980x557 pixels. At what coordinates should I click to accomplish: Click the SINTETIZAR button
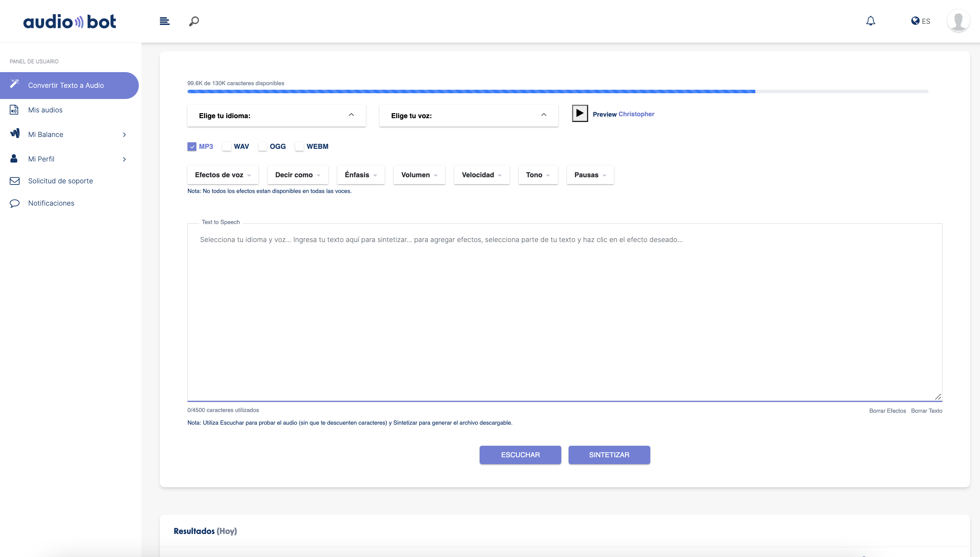609,455
